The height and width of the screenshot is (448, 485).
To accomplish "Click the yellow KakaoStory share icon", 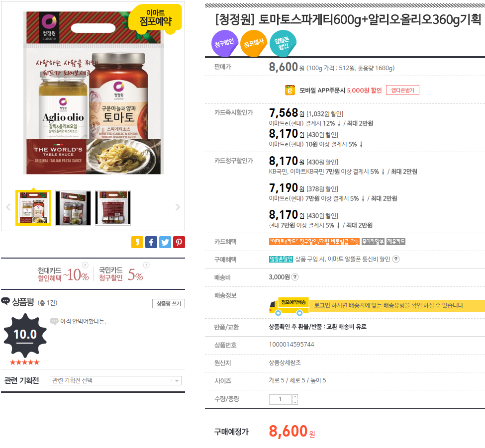I will (x=137, y=242).
